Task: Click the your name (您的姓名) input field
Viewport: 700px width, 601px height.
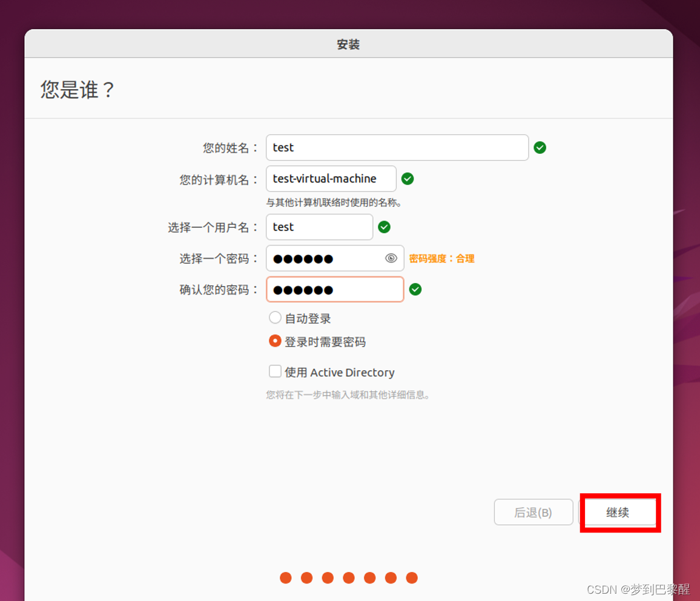Action: [x=397, y=147]
